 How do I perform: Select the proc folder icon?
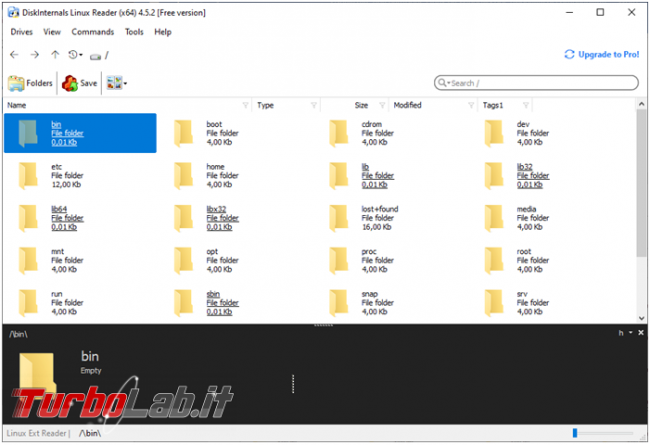(x=339, y=260)
